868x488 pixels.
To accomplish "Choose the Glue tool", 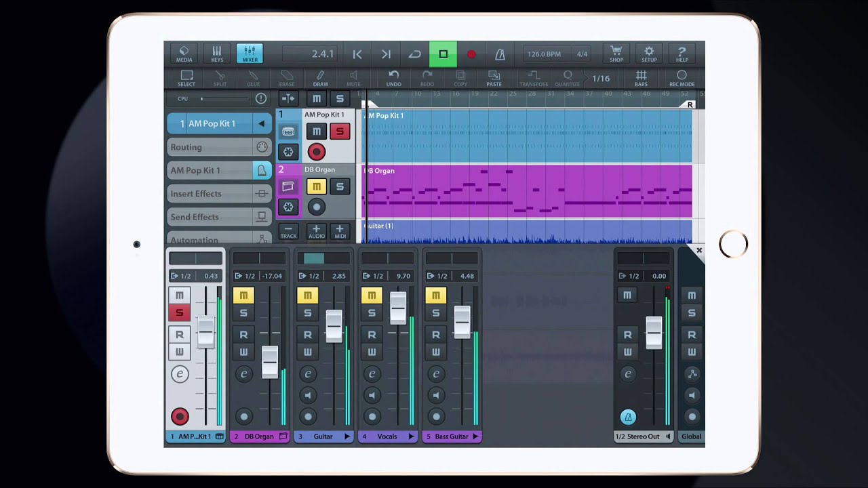I will (253, 79).
